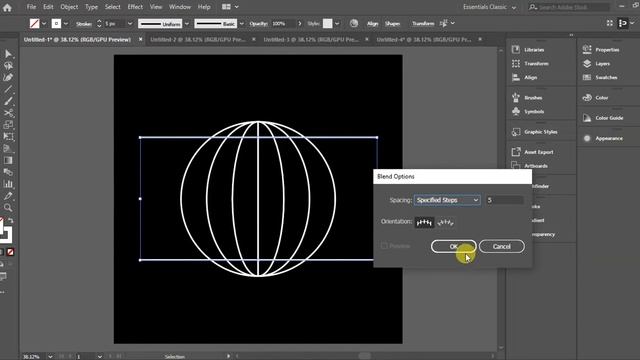Switch to the Untitled-3 document tab
The height and width of the screenshot is (360, 640).
coord(311,40)
